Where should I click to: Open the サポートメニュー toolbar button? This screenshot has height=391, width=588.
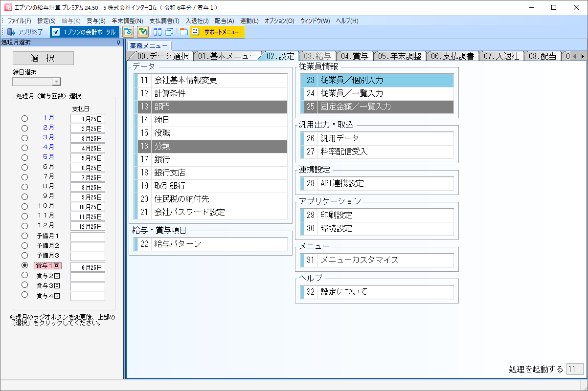216,32
